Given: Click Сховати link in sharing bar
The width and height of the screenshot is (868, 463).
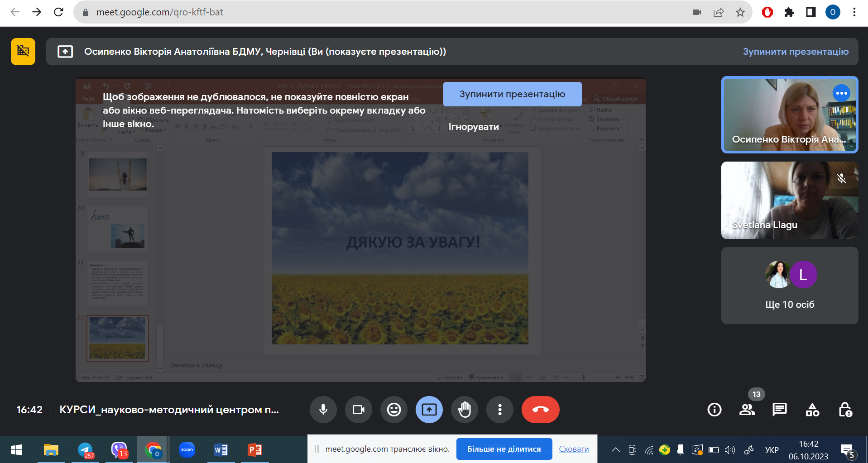Looking at the screenshot, I should [x=574, y=449].
